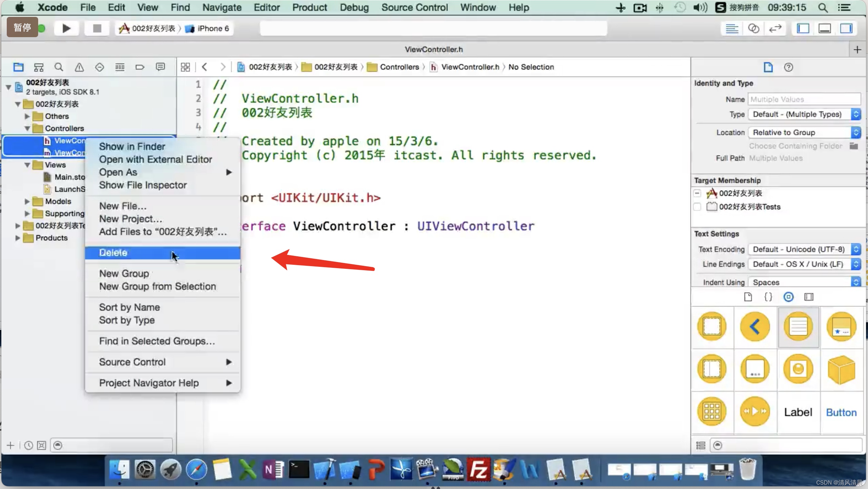The image size is (868, 489).
Task: Expand the Others group
Action: [x=27, y=116]
